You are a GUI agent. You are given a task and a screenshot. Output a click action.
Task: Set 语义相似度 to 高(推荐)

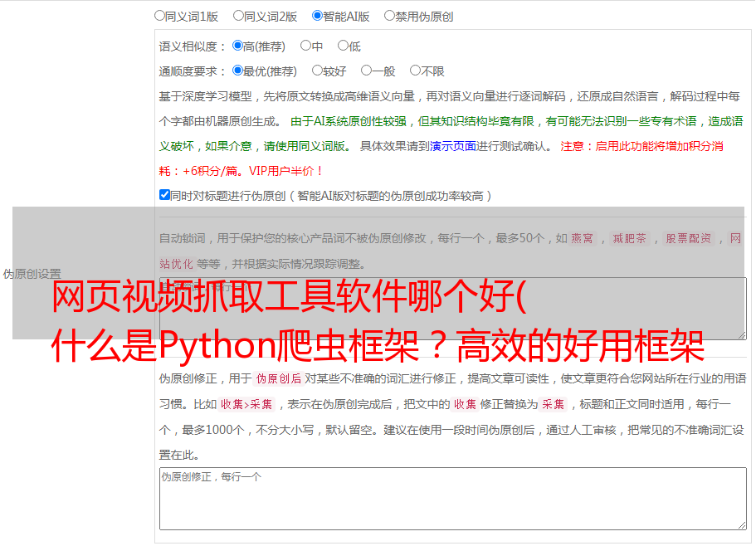click(x=237, y=46)
